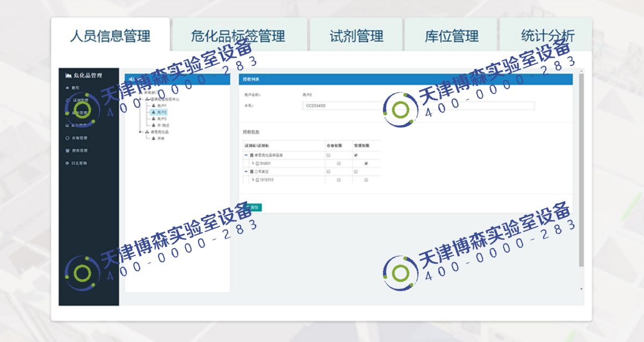Open the 统计分析 tab
This screenshot has height=342, width=644.
547,36
